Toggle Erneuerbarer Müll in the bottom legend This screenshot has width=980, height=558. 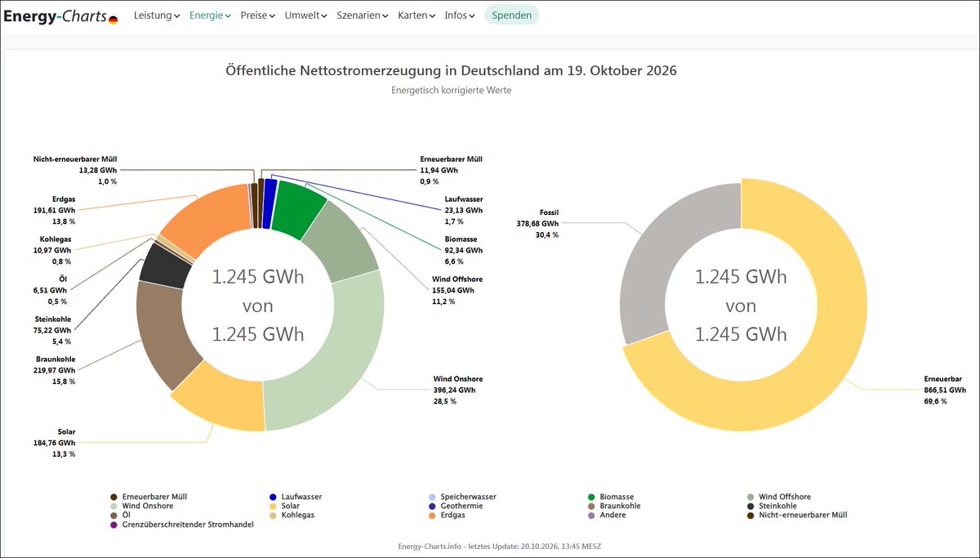pyautogui.click(x=148, y=497)
